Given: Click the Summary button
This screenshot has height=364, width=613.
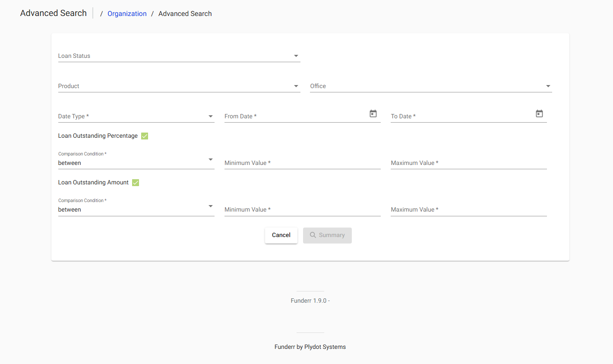Looking at the screenshot, I should [x=327, y=235].
